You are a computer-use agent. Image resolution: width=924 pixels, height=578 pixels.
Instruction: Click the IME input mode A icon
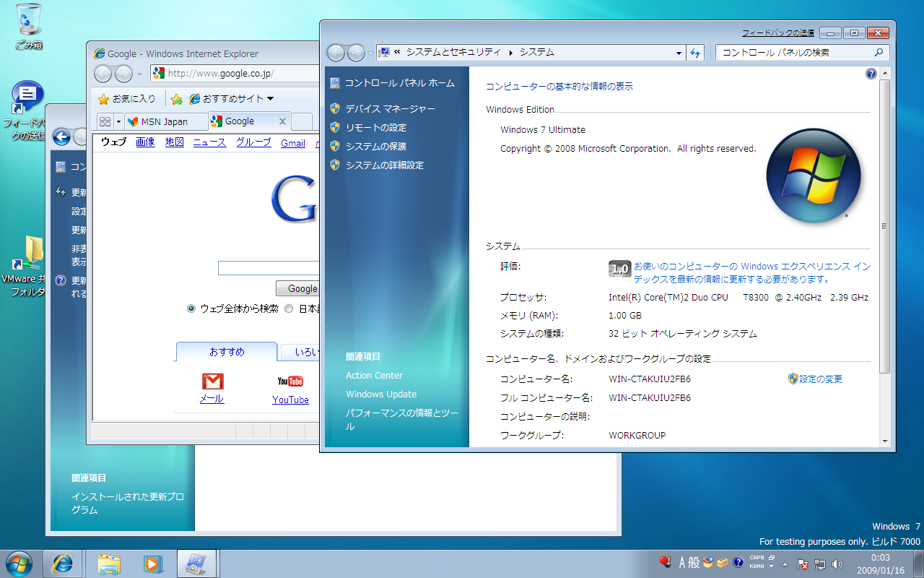click(x=682, y=562)
